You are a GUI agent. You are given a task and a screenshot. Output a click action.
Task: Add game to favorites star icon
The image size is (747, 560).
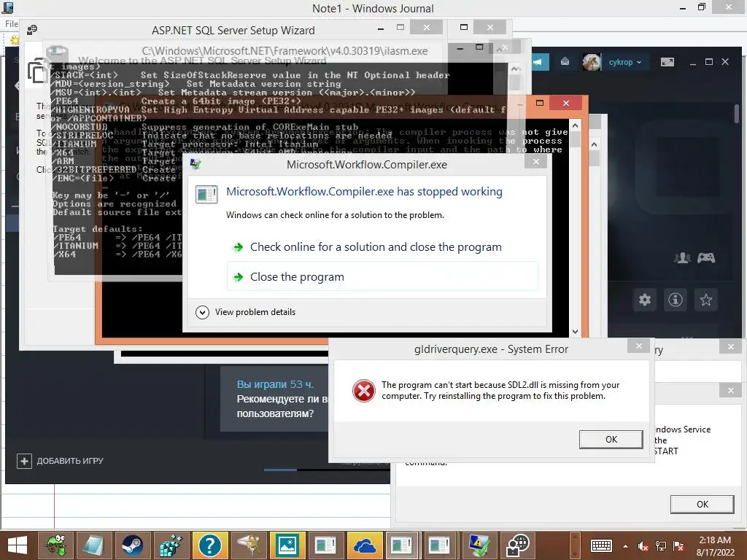[705, 300]
